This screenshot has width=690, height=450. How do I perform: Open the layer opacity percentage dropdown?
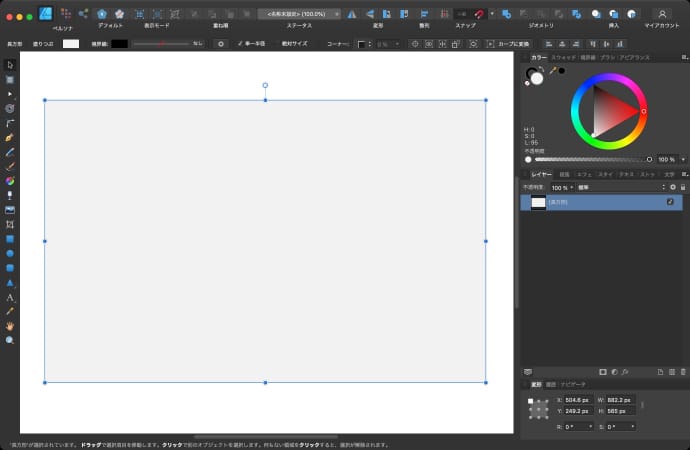[x=562, y=187]
